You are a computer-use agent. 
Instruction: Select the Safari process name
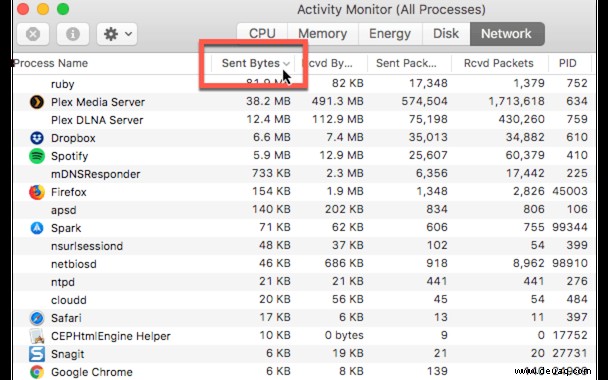pos(66,318)
